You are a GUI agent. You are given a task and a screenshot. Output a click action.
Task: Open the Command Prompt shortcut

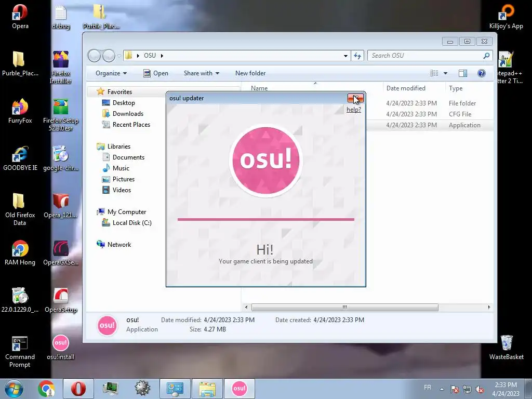(x=20, y=351)
